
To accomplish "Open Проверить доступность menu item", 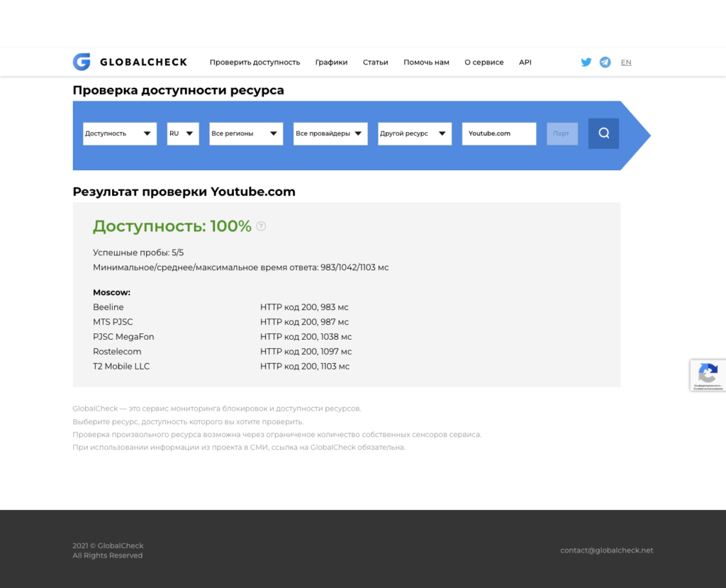I will pos(255,62).
